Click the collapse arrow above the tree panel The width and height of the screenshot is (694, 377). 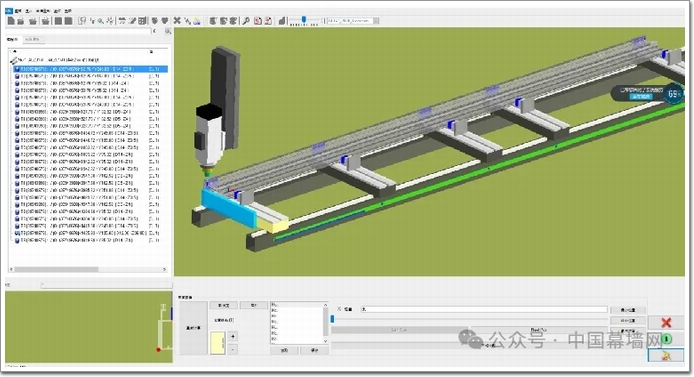tap(154, 31)
